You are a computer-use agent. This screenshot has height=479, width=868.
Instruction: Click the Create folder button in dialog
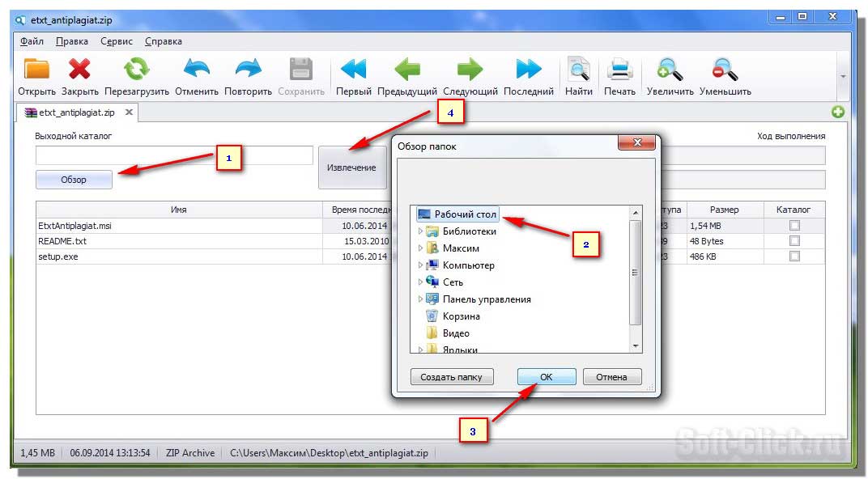pos(452,377)
